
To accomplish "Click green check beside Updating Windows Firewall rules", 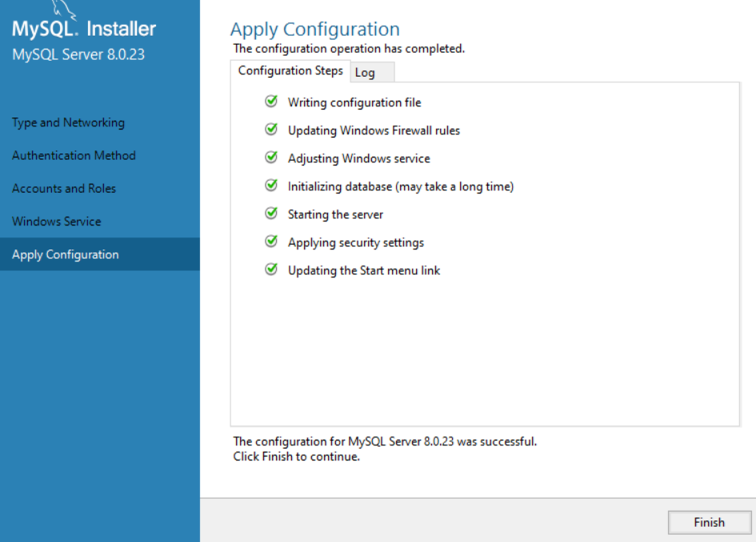I will click(x=271, y=130).
